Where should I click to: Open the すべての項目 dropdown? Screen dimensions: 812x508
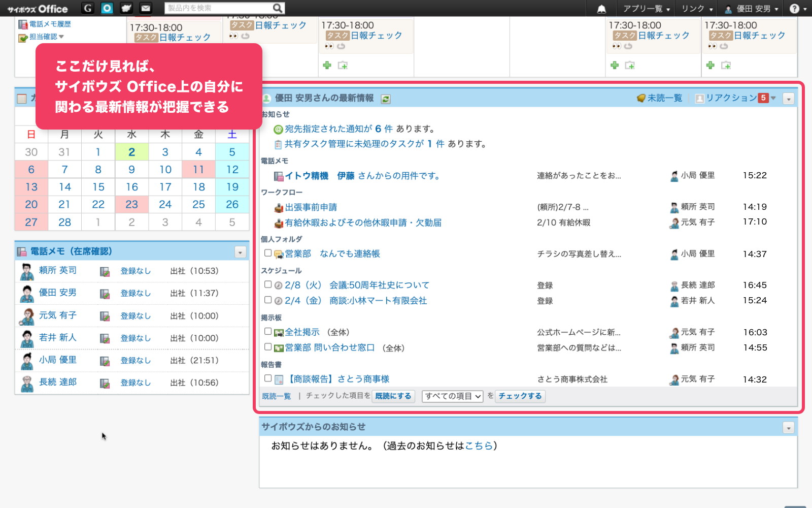pos(453,396)
